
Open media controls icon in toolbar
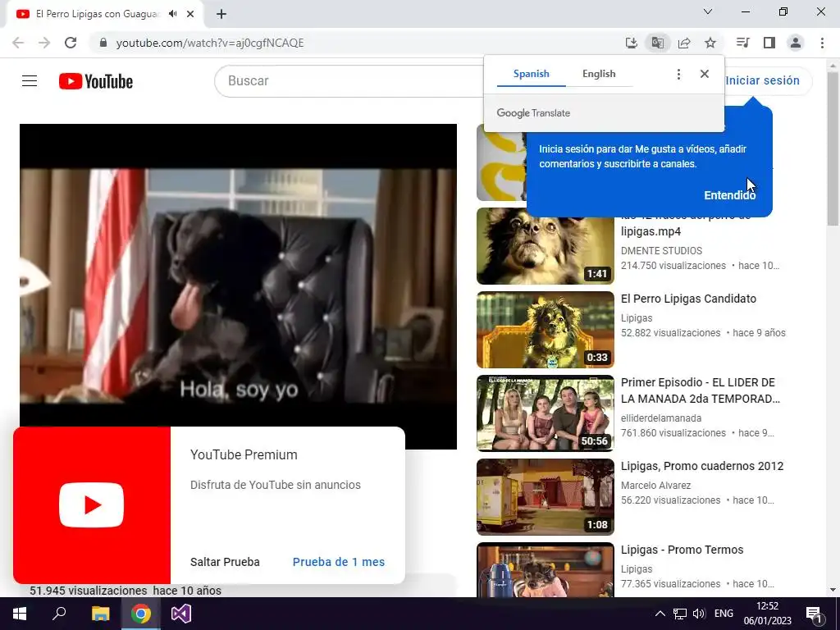click(x=742, y=43)
